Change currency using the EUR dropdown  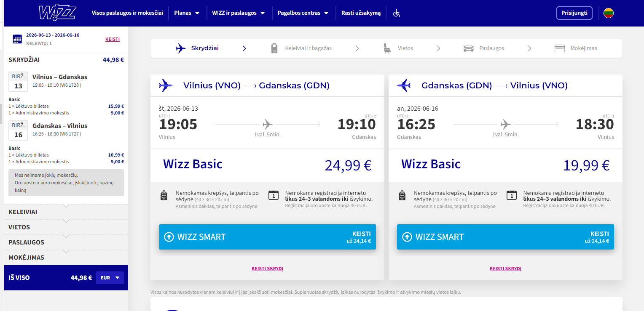click(x=110, y=278)
